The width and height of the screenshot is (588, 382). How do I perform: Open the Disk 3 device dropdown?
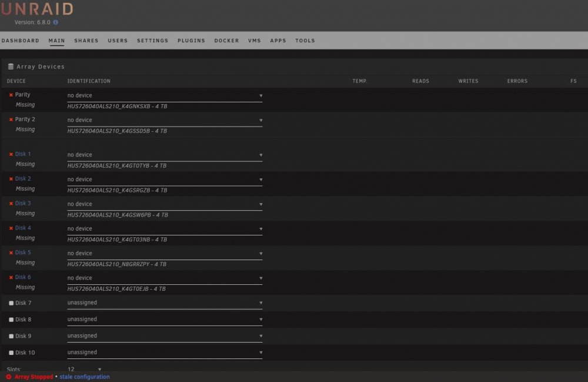pos(165,204)
